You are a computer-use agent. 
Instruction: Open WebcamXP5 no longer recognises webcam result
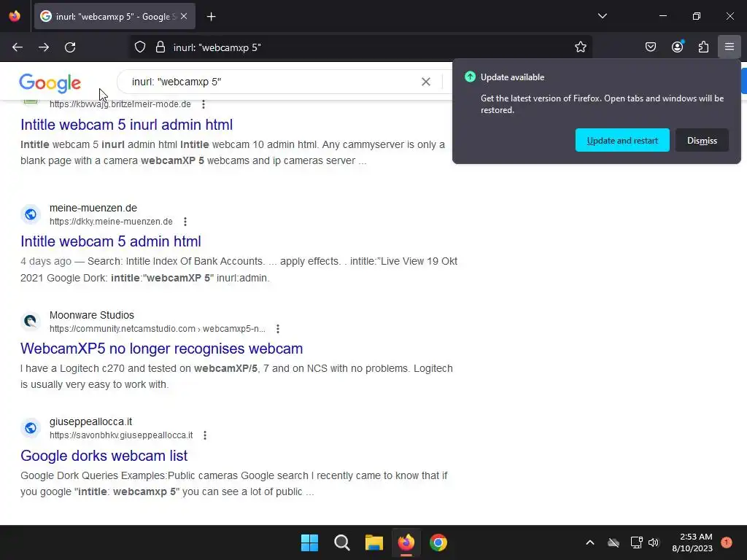point(161,349)
